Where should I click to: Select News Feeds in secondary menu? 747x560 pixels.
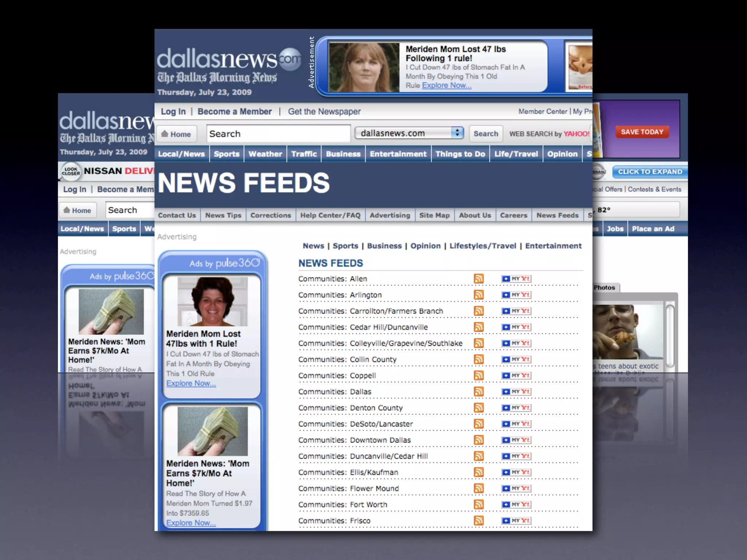click(x=557, y=215)
